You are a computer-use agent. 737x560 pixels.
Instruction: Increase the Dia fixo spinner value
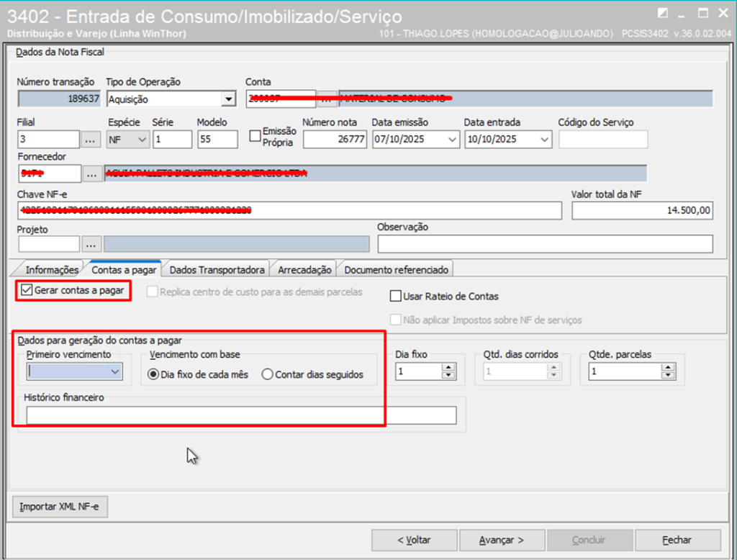(x=448, y=367)
